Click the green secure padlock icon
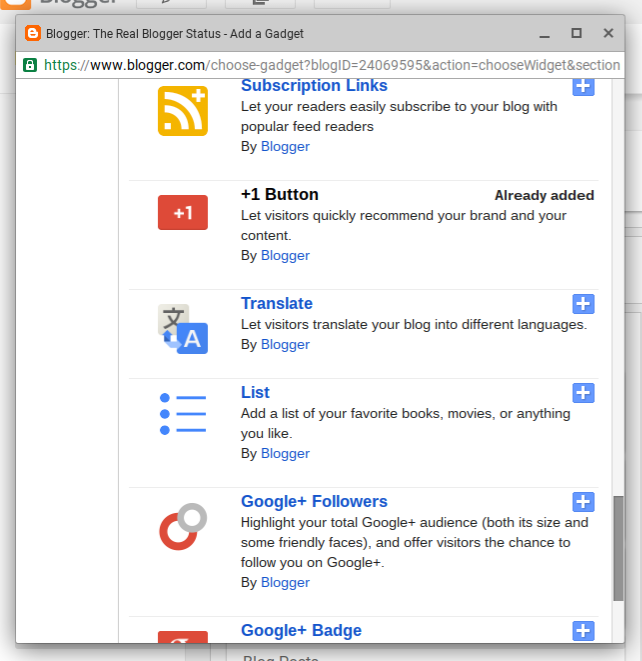 pyautogui.click(x=30, y=65)
